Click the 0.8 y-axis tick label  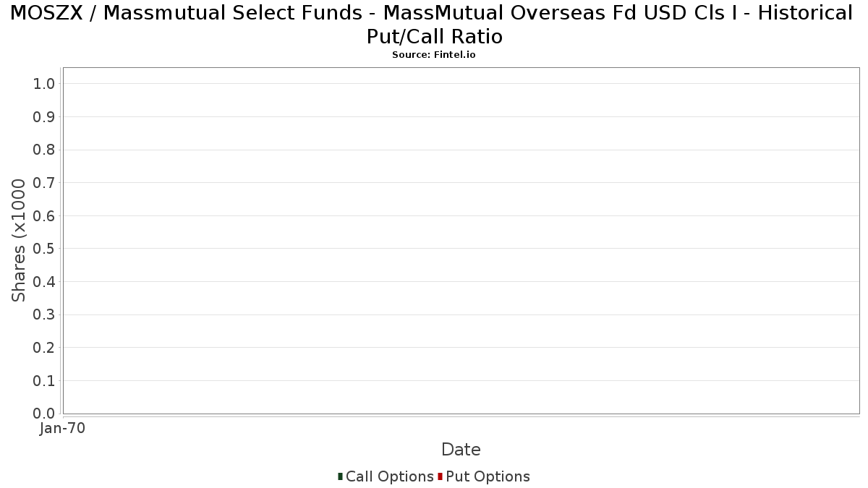point(44,150)
